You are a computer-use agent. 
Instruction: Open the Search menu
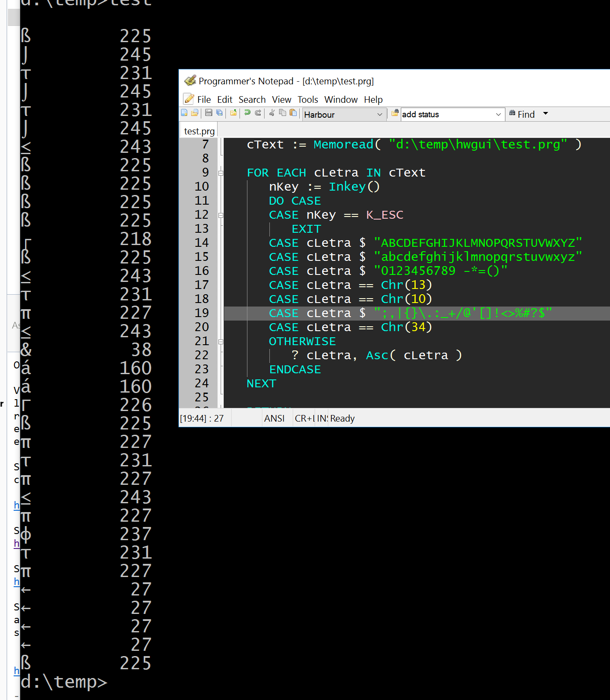click(252, 100)
